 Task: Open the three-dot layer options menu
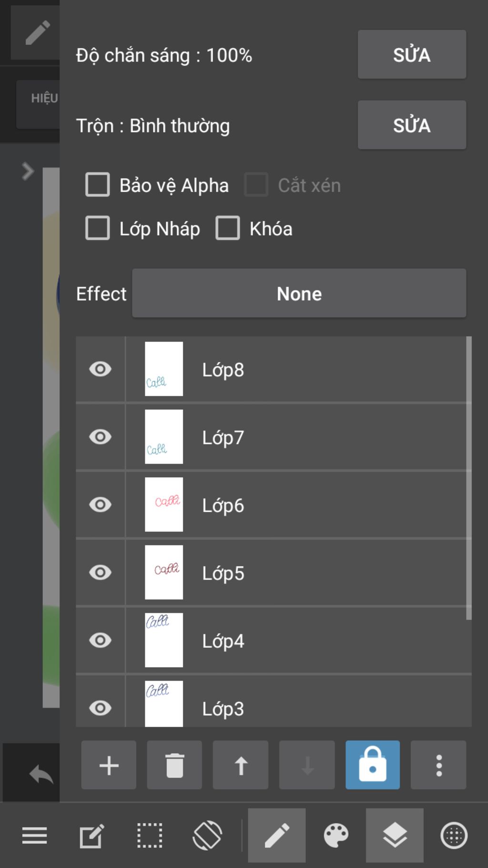(438, 765)
